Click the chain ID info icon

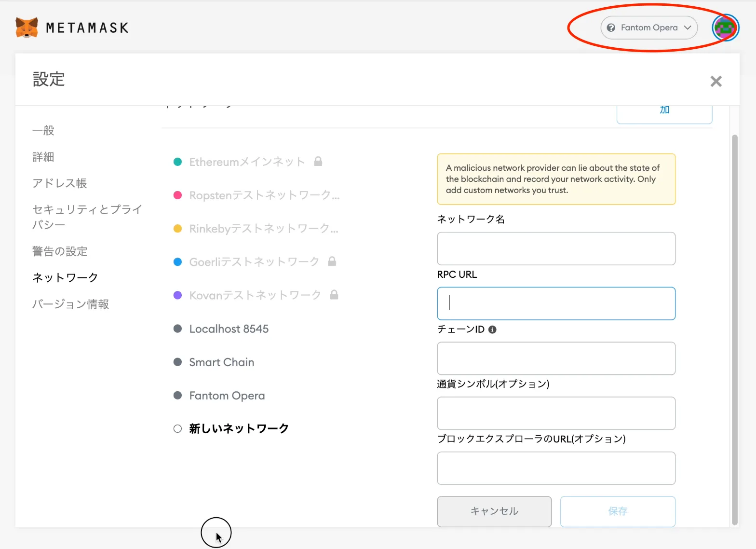492,329
